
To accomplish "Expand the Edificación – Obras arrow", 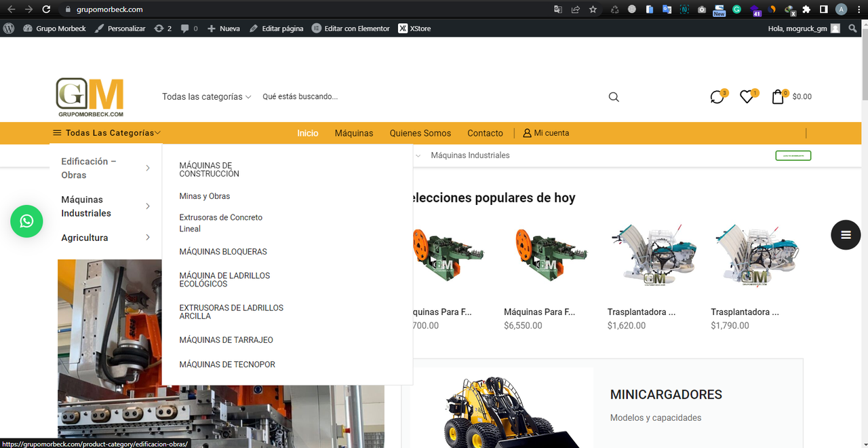I will (148, 168).
